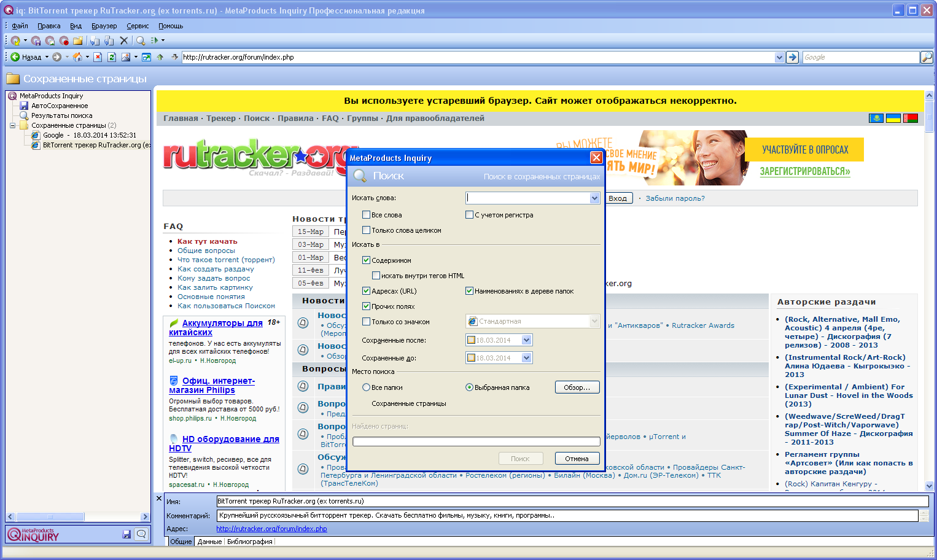Click the 'Вход' login button
The height and width of the screenshot is (560, 937).
pos(618,198)
